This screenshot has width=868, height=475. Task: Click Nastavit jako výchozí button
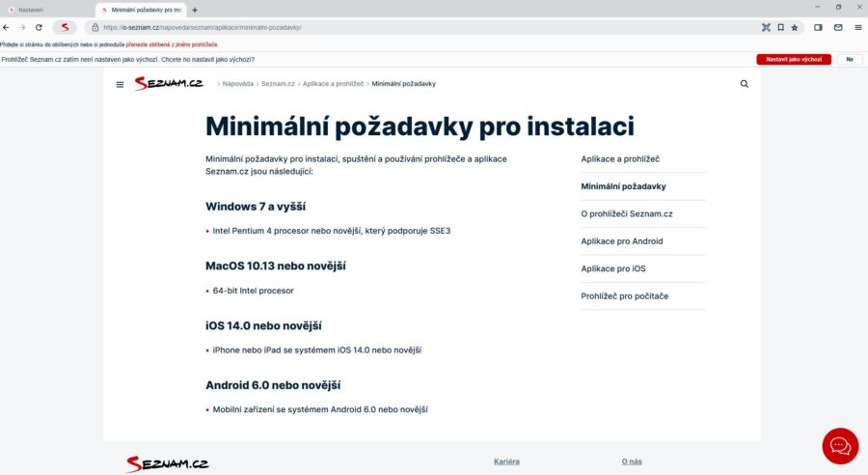tap(794, 59)
